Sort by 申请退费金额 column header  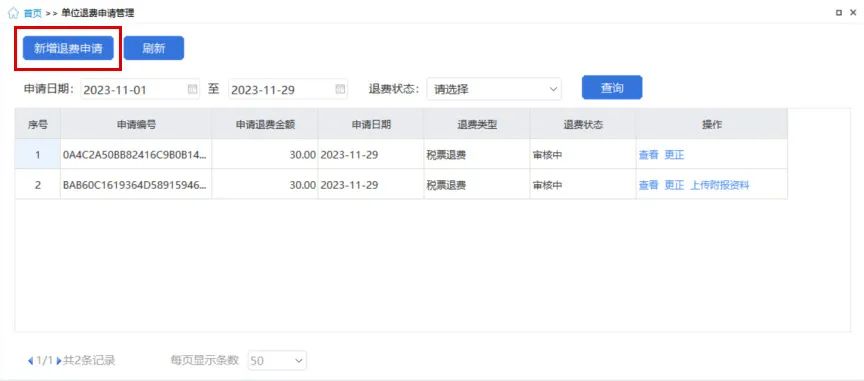click(x=266, y=125)
